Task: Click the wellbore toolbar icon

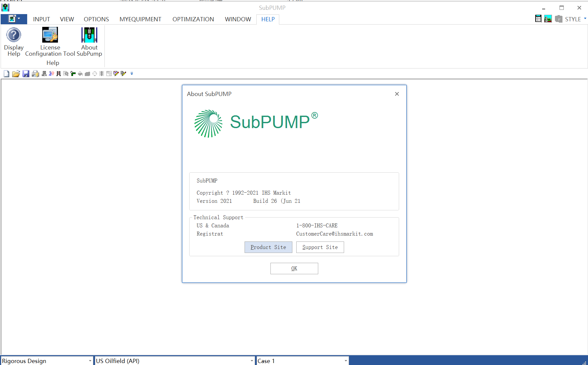Action: [59, 74]
